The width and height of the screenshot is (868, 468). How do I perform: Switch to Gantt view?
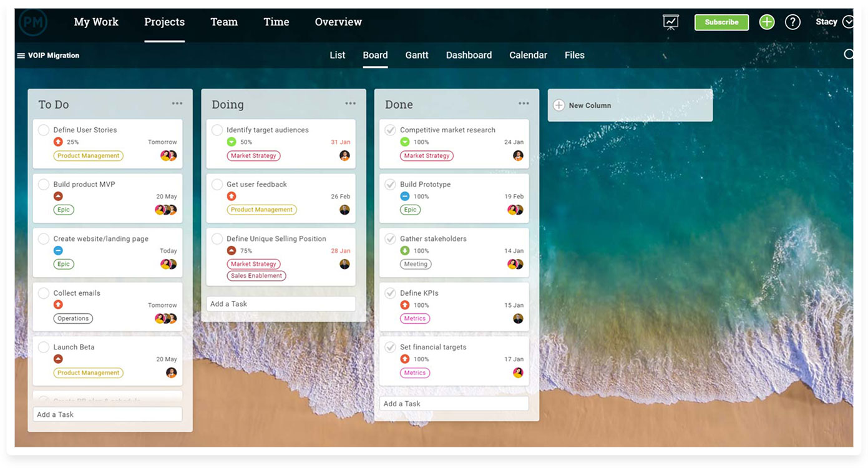coord(417,55)
